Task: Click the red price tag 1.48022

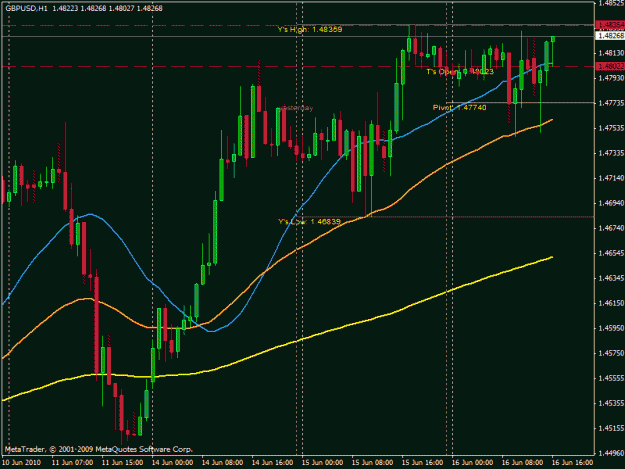Action: [610, 66]
